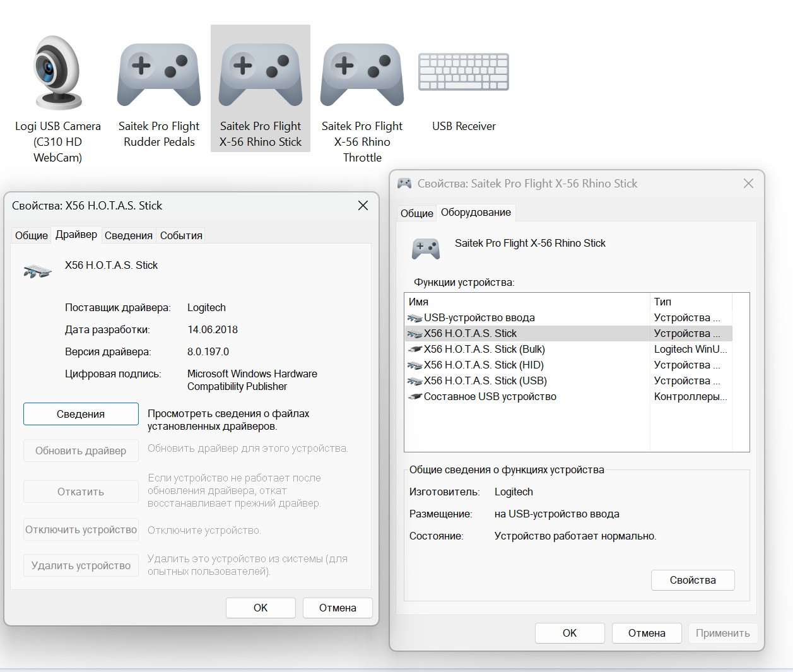
Task: Click the Свойства button
Action: click(x=693, y=580)
